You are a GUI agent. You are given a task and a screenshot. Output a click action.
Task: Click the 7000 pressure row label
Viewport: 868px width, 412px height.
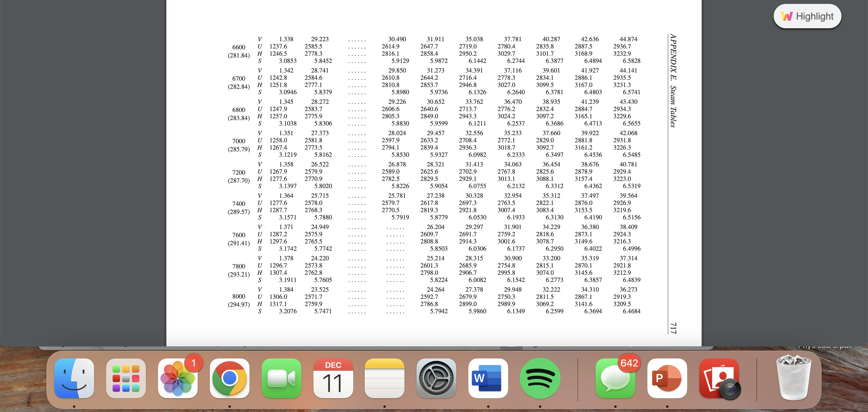[x=239, y=141]
